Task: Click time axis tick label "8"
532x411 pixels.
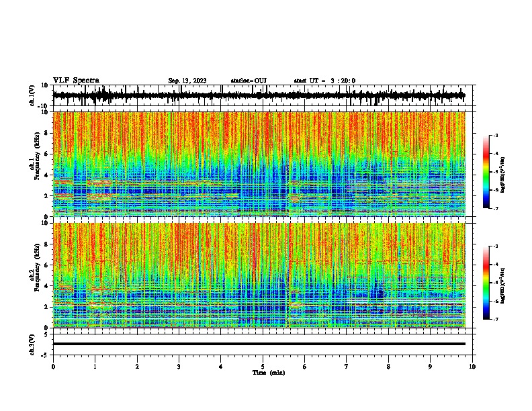Action: [x=388, y=367]
